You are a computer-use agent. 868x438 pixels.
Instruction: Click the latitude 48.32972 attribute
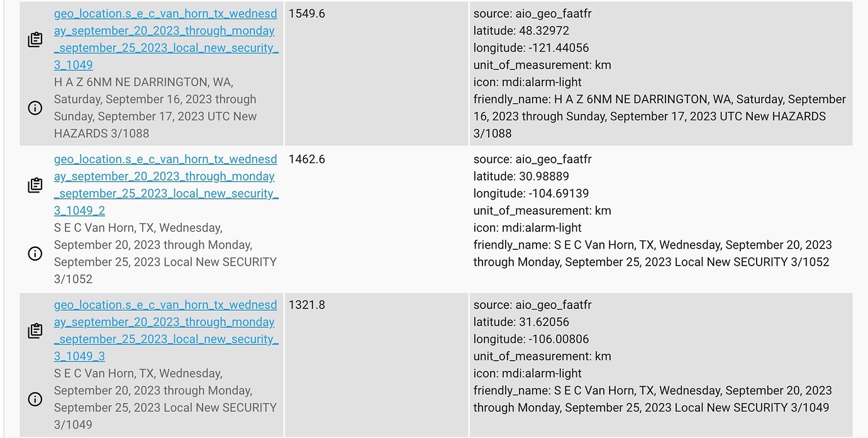(521, 31)
